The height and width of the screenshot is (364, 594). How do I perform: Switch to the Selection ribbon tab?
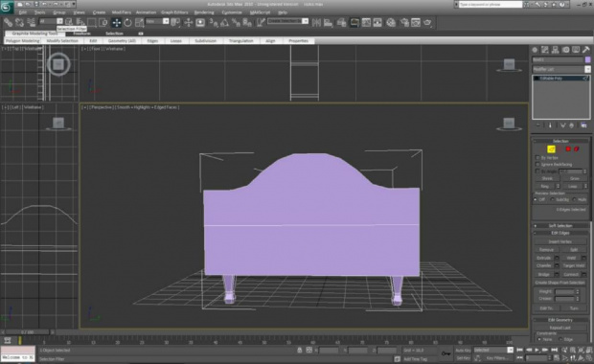[x=114, y=34]
